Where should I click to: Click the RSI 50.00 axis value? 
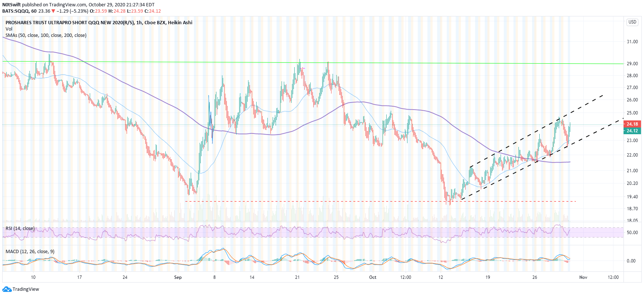coord(632,233)
